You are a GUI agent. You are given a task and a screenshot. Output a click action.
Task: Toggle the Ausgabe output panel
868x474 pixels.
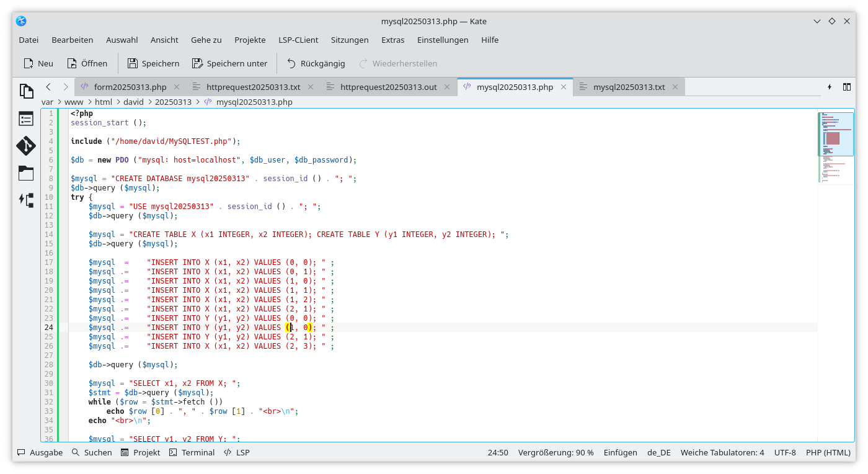click(x=40, y=452)
